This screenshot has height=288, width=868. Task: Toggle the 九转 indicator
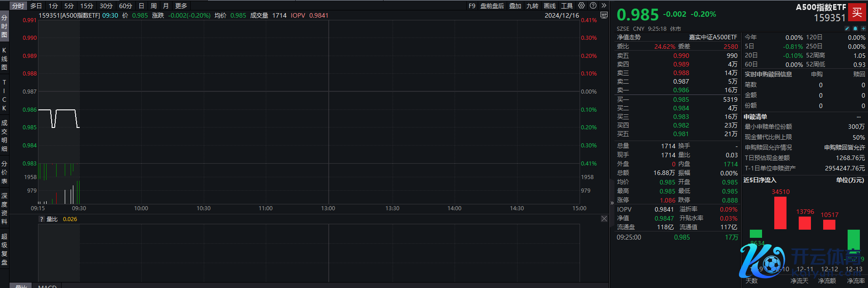[532, 6]
